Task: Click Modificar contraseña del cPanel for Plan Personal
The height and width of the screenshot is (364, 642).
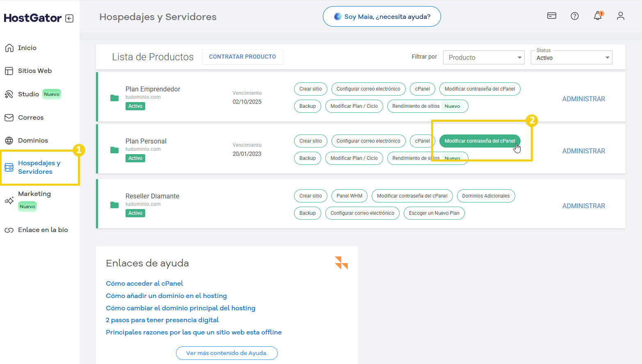Action: tap(480, 141)
